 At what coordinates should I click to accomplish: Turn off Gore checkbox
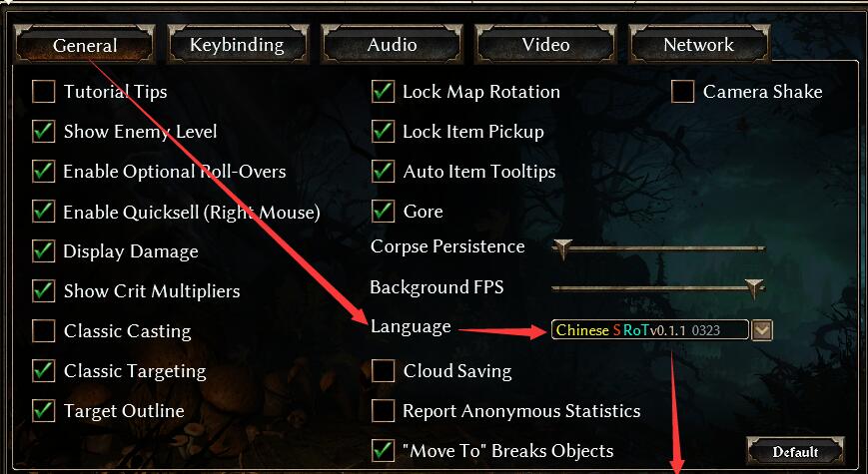(x=384, y=212)
